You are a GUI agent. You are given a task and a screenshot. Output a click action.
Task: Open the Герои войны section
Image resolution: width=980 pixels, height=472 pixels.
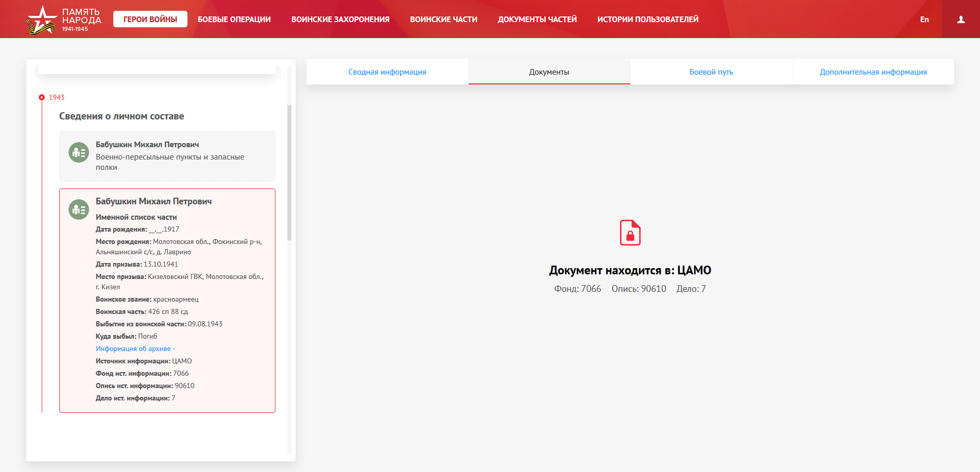pyautogui.click(x=150, y=20)
